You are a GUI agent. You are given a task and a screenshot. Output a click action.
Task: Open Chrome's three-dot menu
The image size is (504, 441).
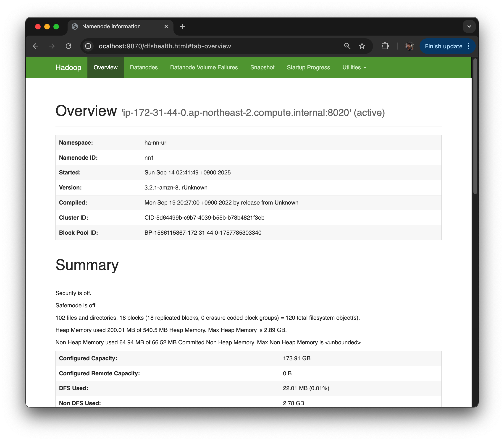coord(469,46)
